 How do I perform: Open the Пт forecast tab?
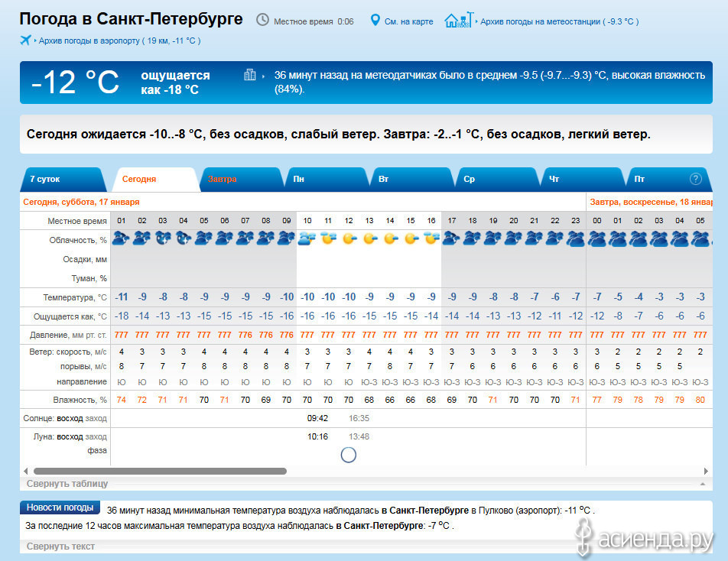click(x=639, y=179)
